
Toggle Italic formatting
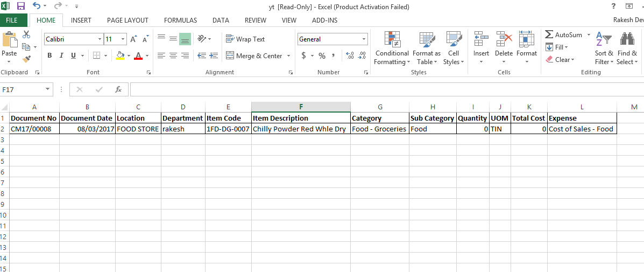tap(61, 55)
